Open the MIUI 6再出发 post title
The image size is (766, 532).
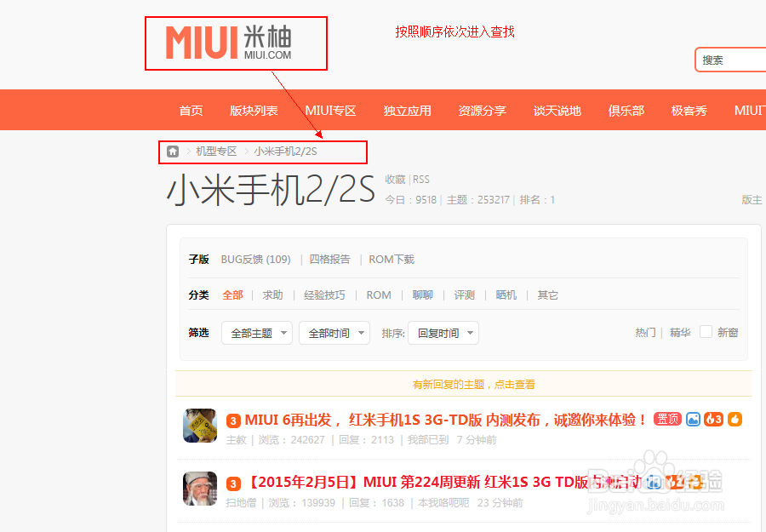click(x=446, y=420)
